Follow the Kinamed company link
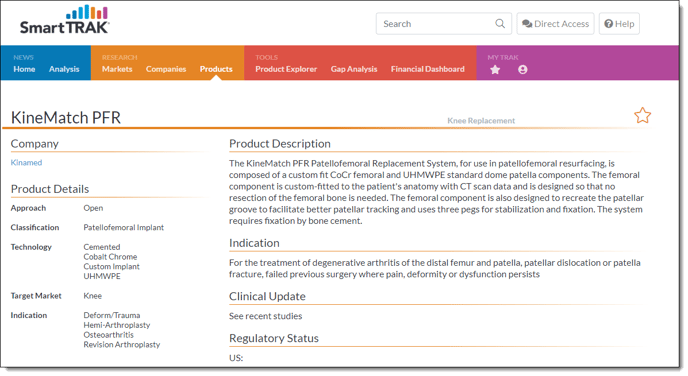Viewport: 688px width, 376px height. (x=26, y=162)
